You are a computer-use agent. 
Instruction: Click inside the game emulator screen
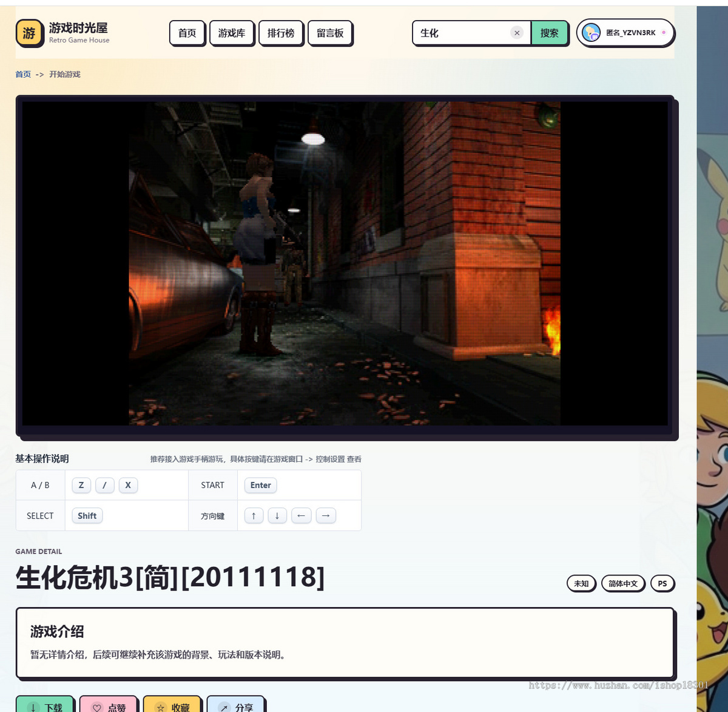[345, 263]
